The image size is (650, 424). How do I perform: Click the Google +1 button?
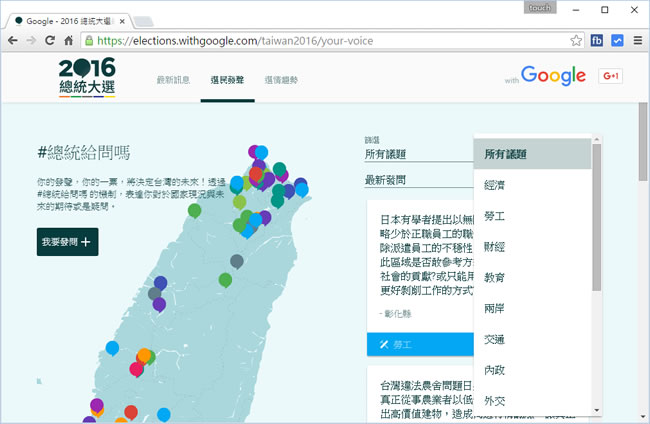point(610,76)
